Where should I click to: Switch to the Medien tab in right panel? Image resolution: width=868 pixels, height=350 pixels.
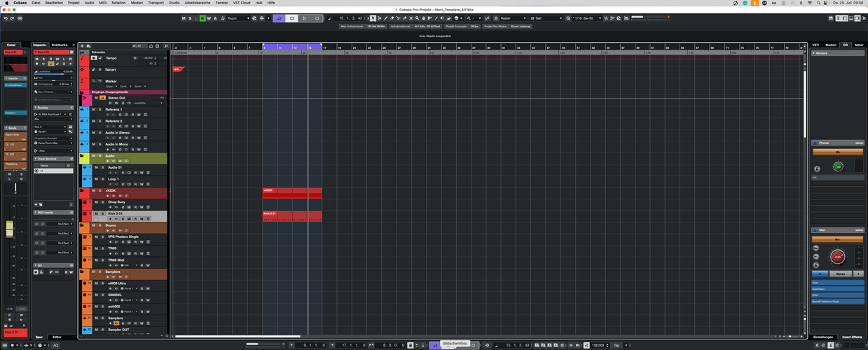(831, 44)
